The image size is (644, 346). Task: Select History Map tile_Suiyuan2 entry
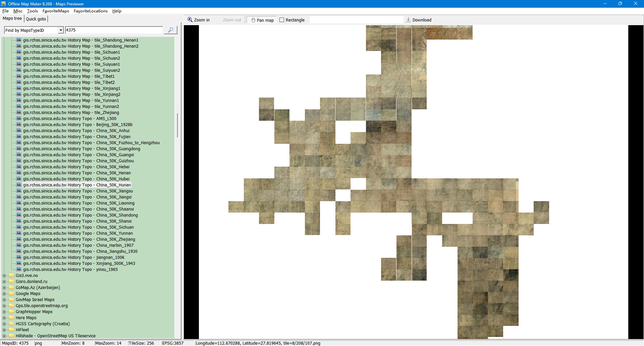click(71, 70)
